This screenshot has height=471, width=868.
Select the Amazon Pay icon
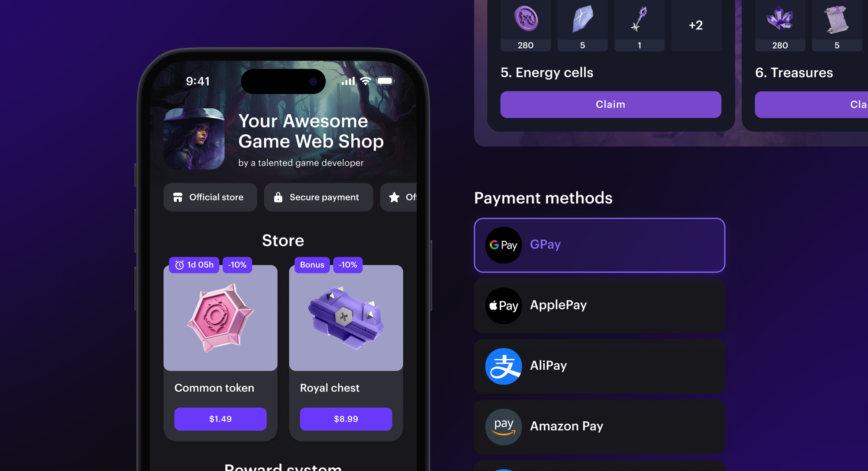pyautogui.click(x=502, y=425)
